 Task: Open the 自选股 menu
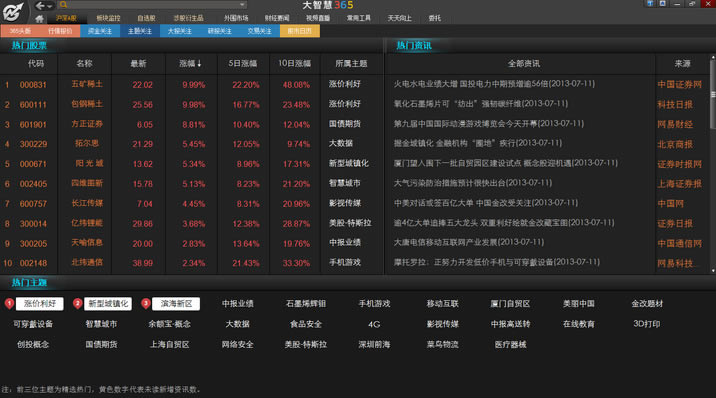[x=146, y=18]
